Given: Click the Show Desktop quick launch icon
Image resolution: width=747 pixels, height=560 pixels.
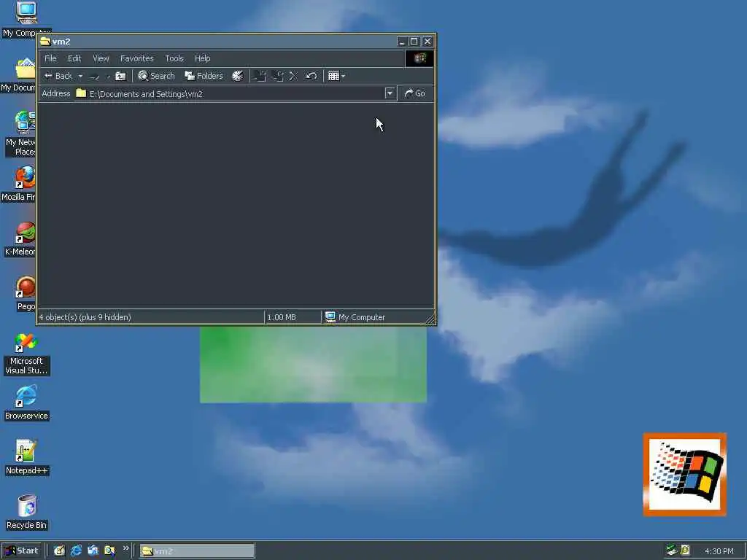Looking at the screenshot, I should (59, 551).
